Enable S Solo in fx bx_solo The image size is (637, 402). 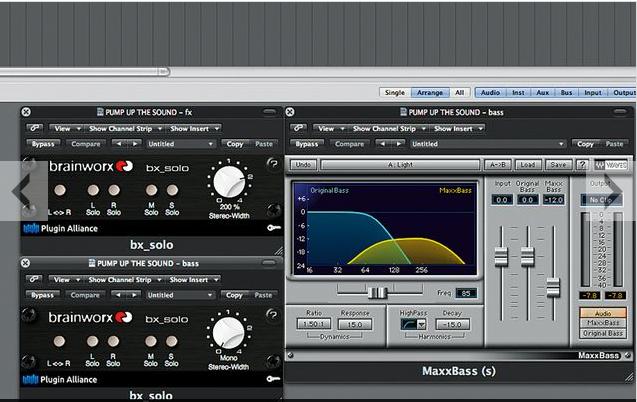(x=172, y=190)
